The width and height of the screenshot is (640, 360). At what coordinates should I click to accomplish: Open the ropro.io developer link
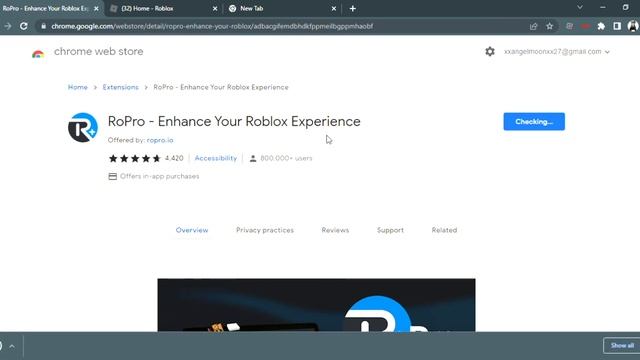point(160,140)
